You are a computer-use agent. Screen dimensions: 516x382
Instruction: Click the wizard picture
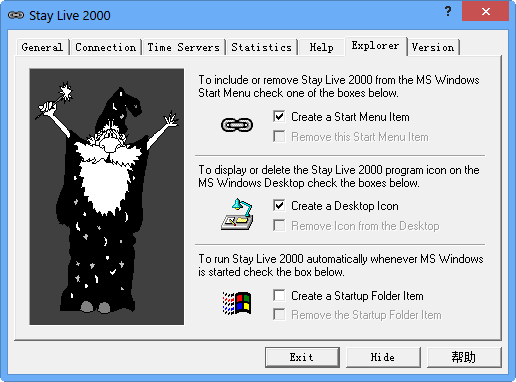(x=107, y=197)
